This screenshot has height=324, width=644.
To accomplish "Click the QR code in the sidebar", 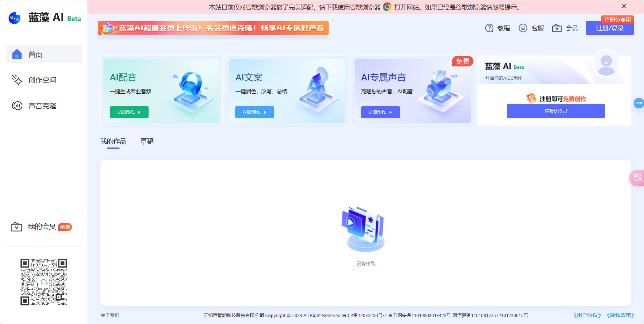I will [x=44, y=282].
